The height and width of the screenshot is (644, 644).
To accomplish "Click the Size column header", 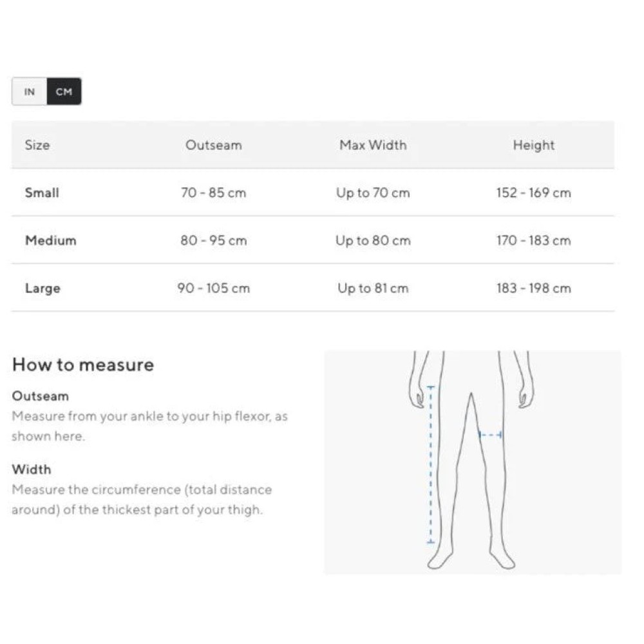I will [x=37, y=145].
